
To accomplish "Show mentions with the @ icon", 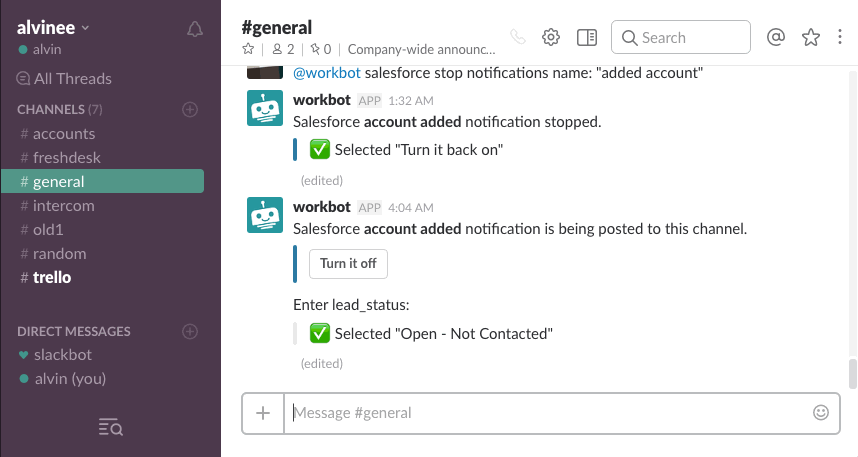I will coord(775,37).
